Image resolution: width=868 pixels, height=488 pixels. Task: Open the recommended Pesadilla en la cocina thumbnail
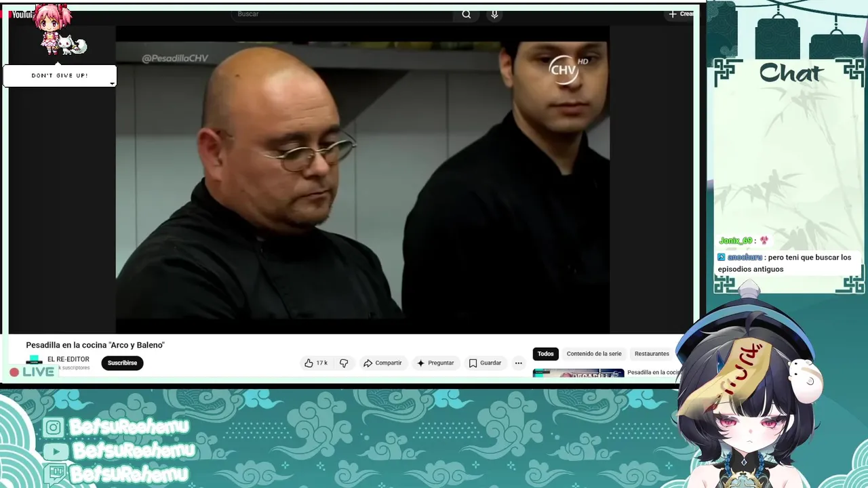tap(578, 373)
